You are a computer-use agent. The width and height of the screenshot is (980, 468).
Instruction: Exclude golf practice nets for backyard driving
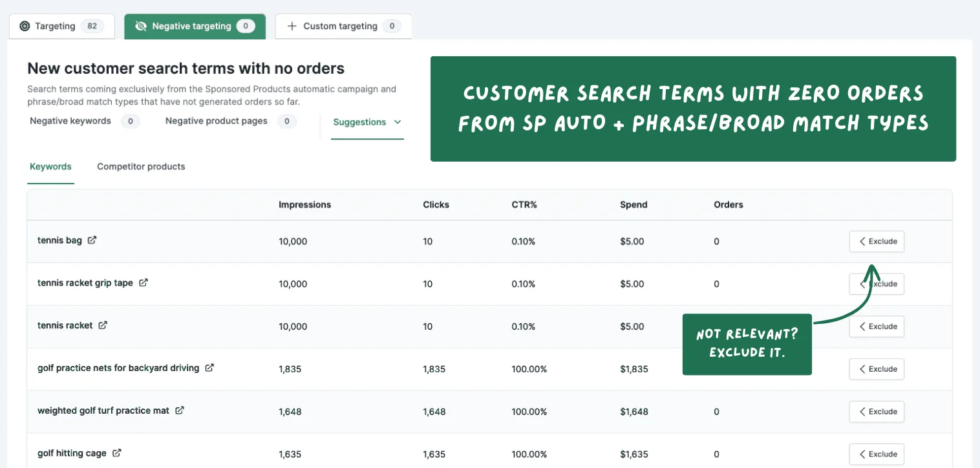pos(877,369)
